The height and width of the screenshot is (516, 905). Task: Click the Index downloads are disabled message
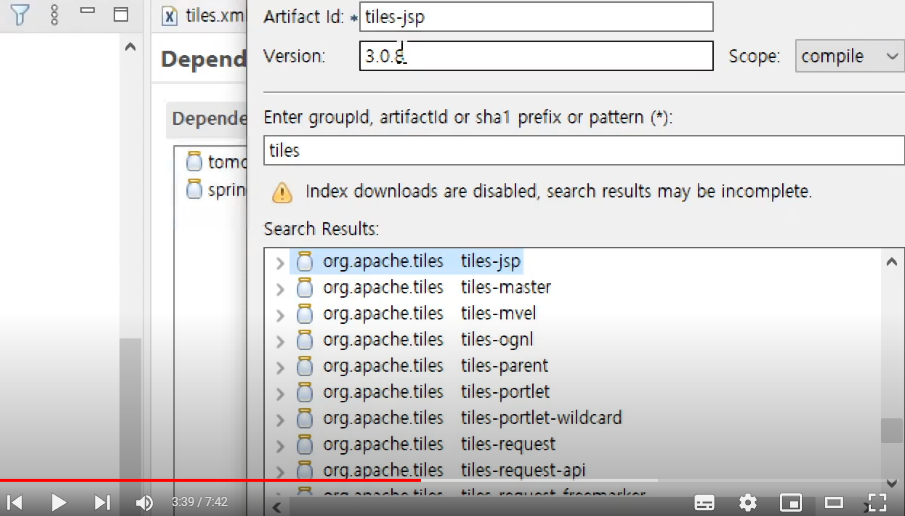coord(559,191)
